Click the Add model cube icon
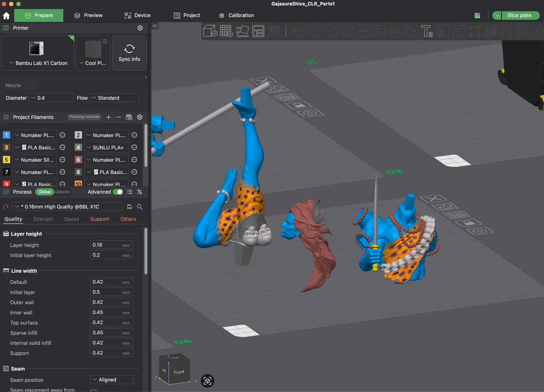The image size is (544, 392). click(x=210, y=31)
